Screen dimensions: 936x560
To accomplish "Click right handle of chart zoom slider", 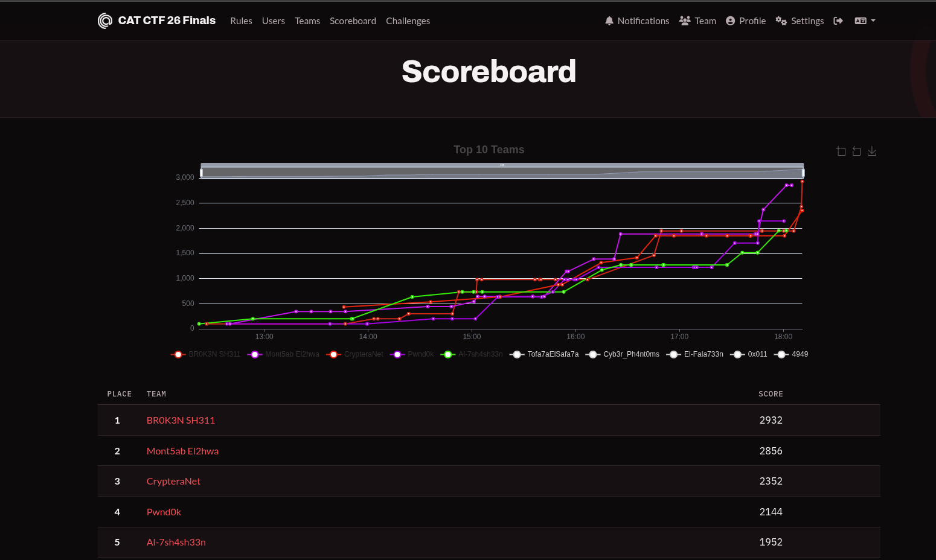I will [x=803, y=173].
